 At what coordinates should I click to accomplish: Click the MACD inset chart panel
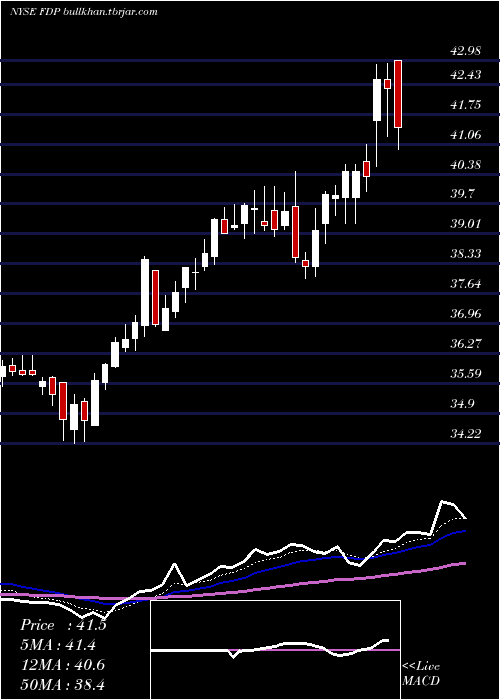pos(275,650)
